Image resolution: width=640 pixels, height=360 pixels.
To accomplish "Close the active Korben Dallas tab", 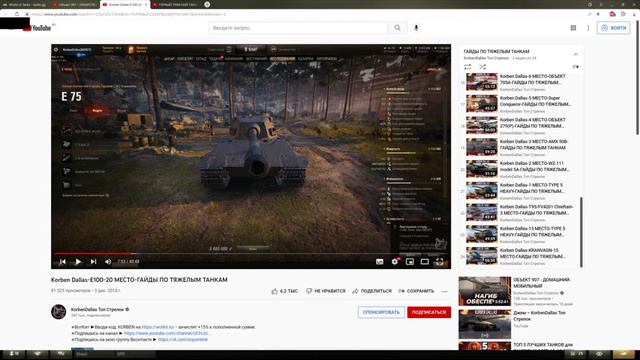I will pyautogui.click(x=146, y=4).
